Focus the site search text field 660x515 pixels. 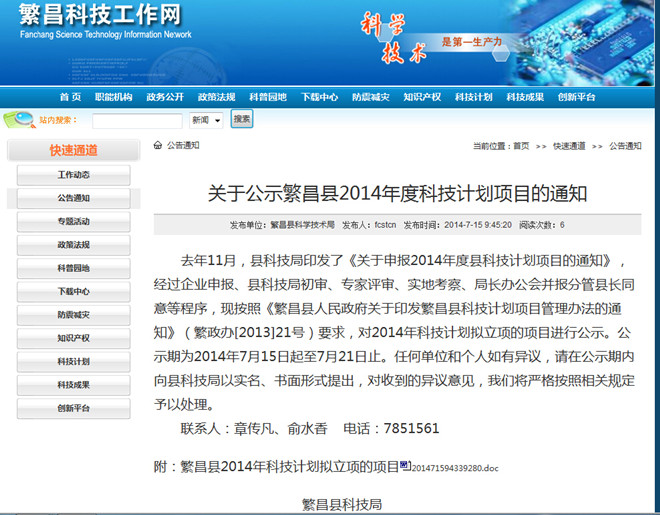pyautogui.click(x=137, y=121)
